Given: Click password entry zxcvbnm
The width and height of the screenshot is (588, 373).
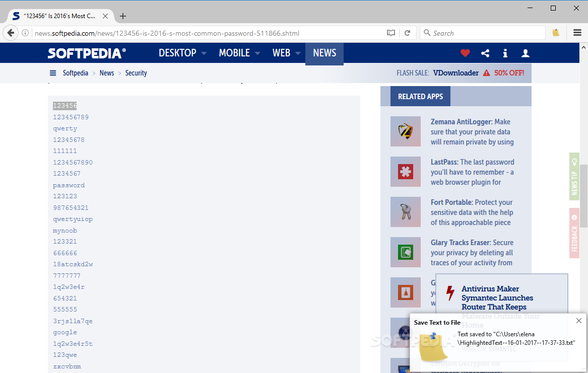Looking at the screenshot, I should (67, 366).
